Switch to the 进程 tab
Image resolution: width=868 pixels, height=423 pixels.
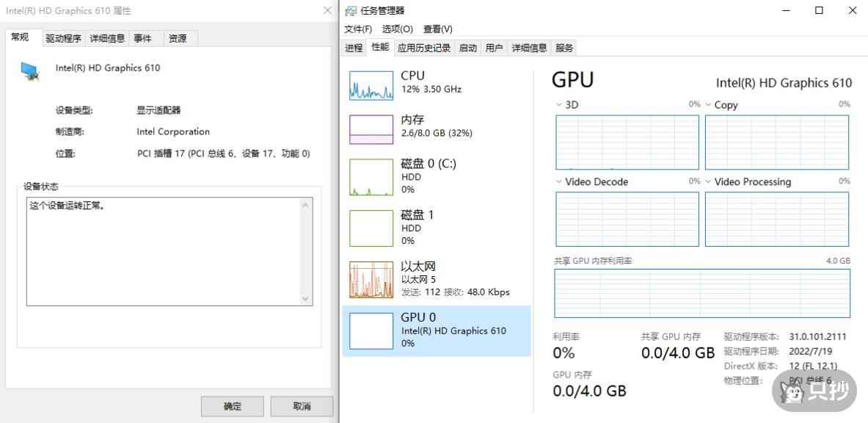[x=354, y=48]
